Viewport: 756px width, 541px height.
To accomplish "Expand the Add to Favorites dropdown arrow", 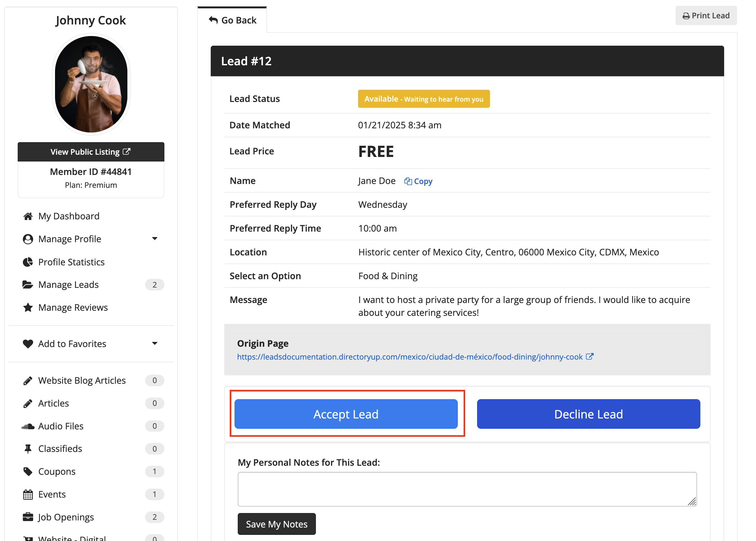I will click(155, 344).
